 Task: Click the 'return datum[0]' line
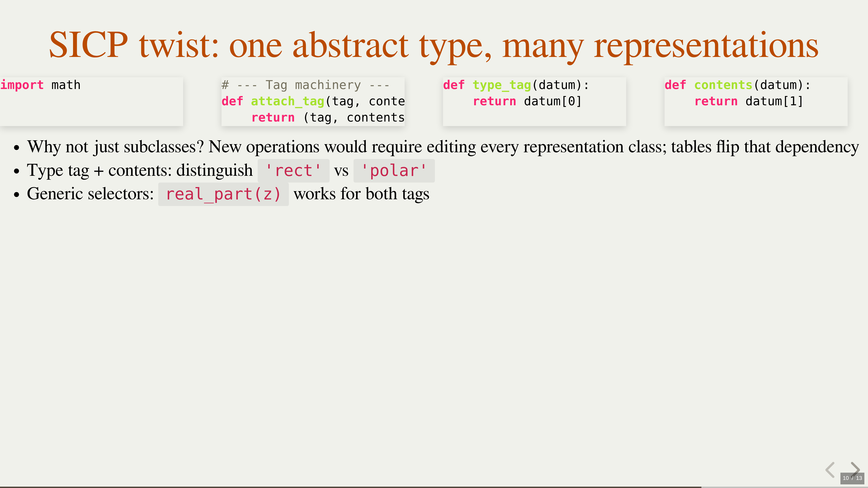tap(527, 101)
